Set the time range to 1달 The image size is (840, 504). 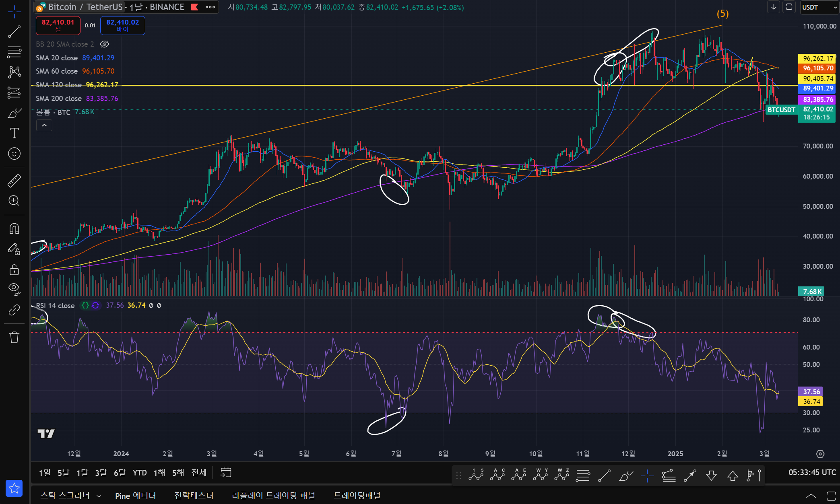point(82,473)
